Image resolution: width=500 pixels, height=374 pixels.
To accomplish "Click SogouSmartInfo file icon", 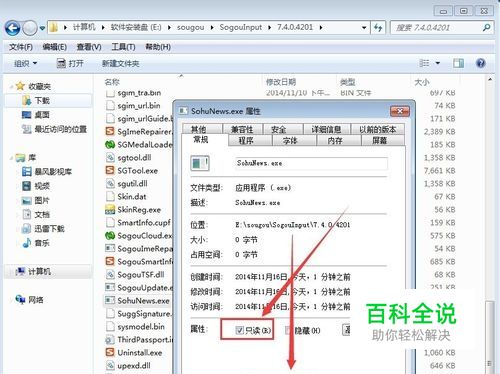I will [110, 261].
